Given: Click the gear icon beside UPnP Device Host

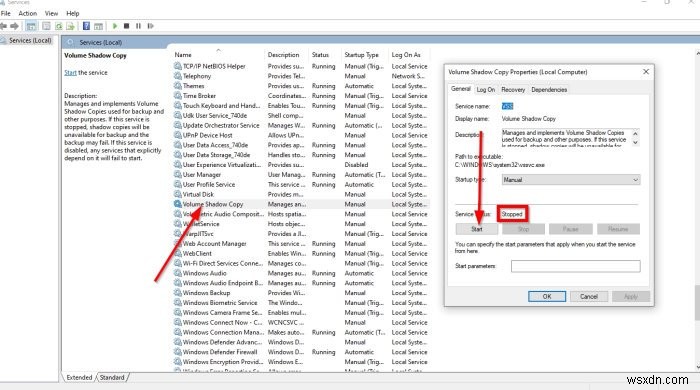Looking at the screenshot, I should [178, 135].
